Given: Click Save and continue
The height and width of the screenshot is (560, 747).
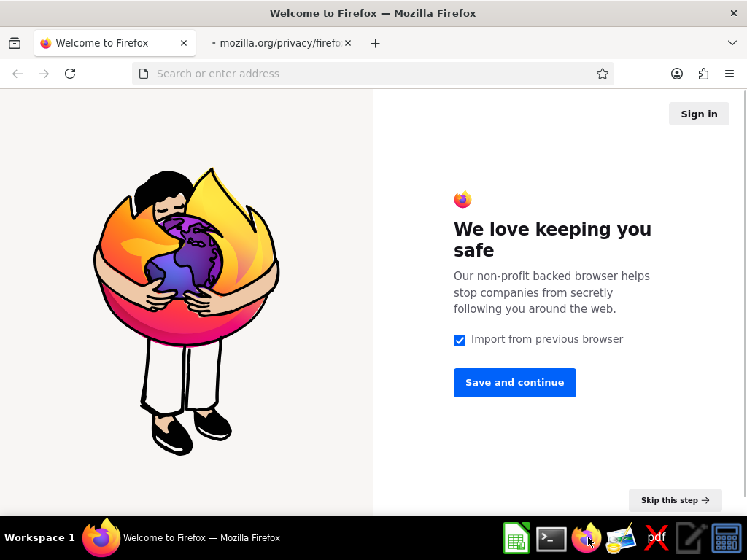Looking at the screenshot, I should tap(514, 383).
